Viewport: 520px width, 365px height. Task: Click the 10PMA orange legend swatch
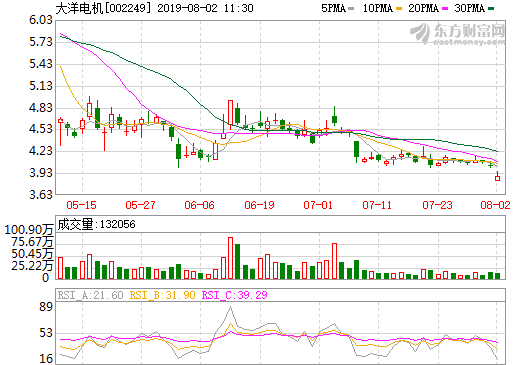(399, 9)
